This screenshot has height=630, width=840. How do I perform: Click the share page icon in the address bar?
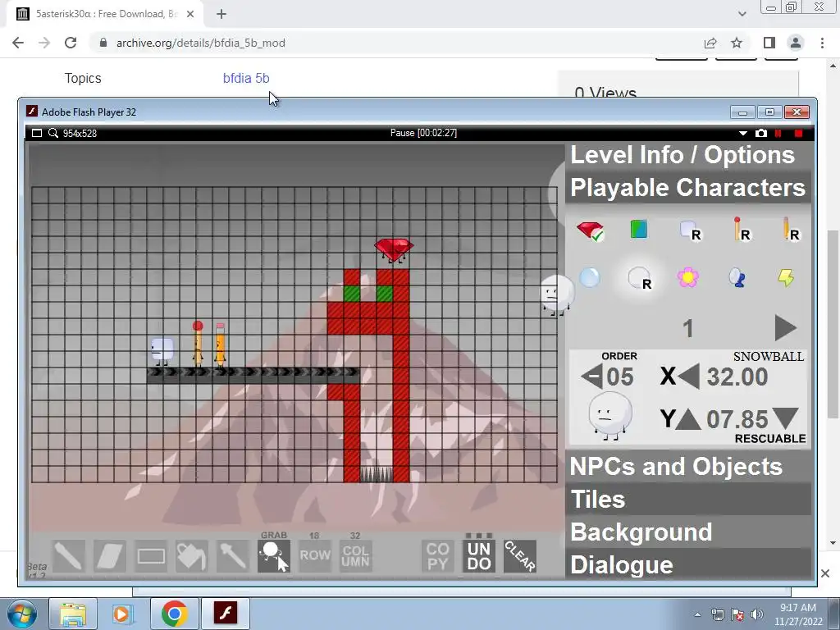pyautogui.click(x=710, y=43)
